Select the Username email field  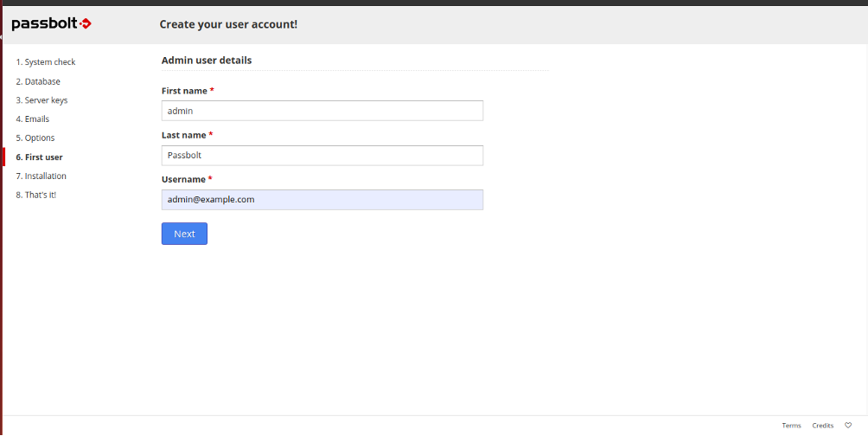[322, 200]
